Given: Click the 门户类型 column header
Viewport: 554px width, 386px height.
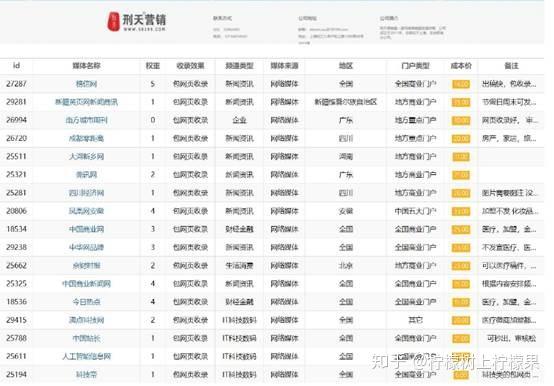Looking at the screenshot, I should 416,66.
